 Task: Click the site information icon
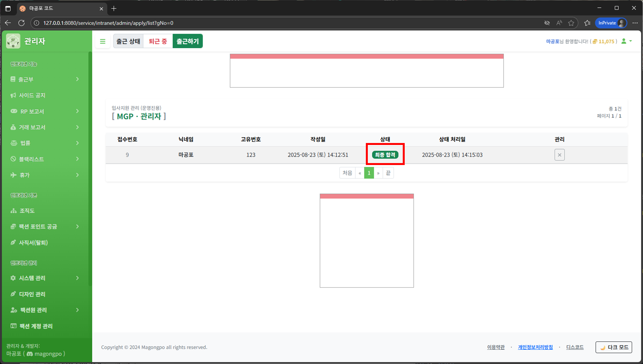[x=37, y=23]
